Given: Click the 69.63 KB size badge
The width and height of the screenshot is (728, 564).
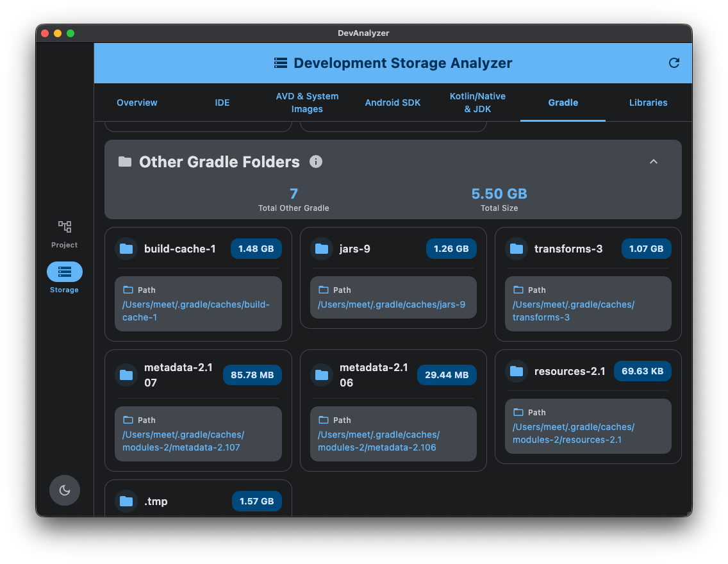Looking at the screenshot, I should tap(643, 371).
